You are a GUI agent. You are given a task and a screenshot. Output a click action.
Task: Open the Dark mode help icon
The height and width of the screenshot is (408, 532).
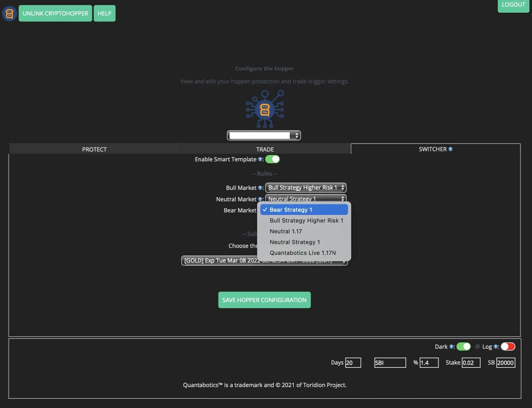(451, 347)
